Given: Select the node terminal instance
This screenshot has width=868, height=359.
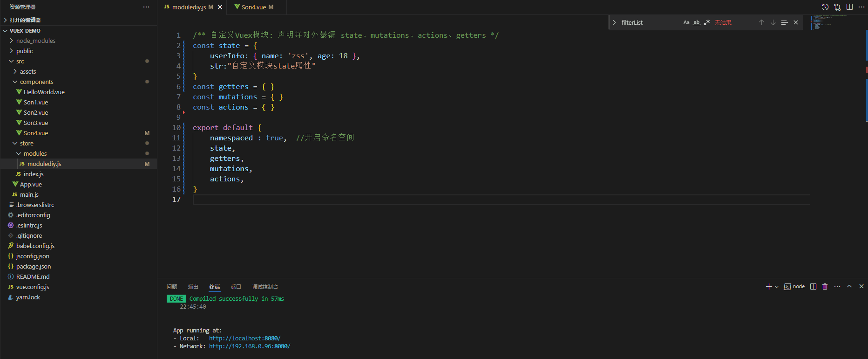Looking at the screenshot, I should (x=794, y=286).
